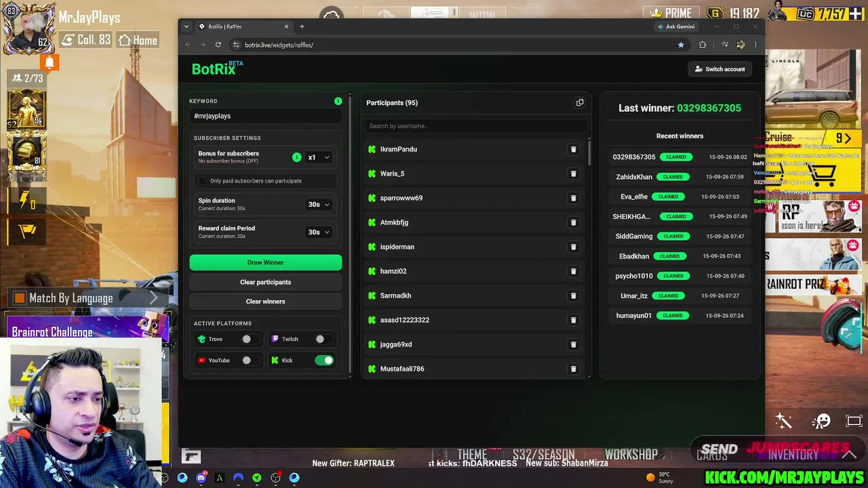The height and width of the screenshot is (488, 868).
Task: Click the Draw Winner button
Action: point(266,262)
